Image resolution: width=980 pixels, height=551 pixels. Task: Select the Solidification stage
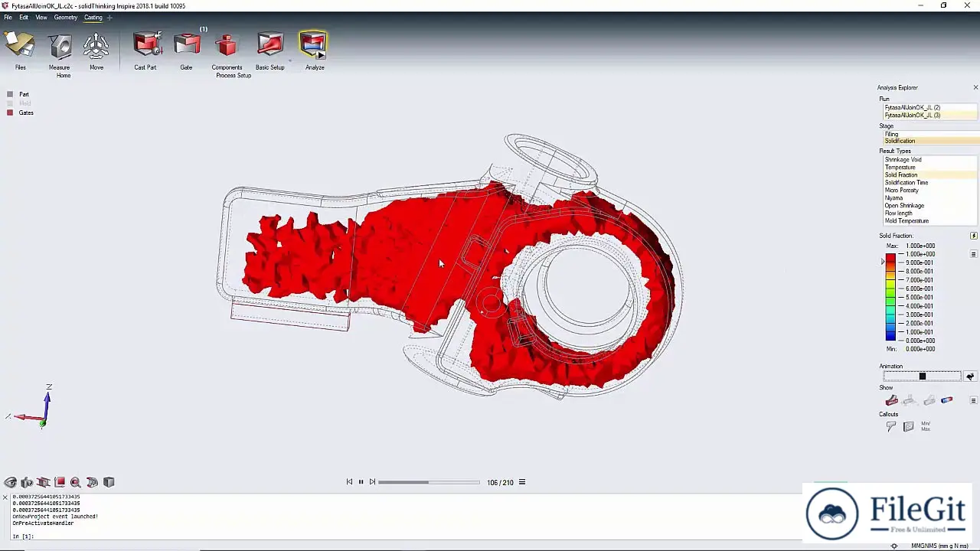(929, 141)
